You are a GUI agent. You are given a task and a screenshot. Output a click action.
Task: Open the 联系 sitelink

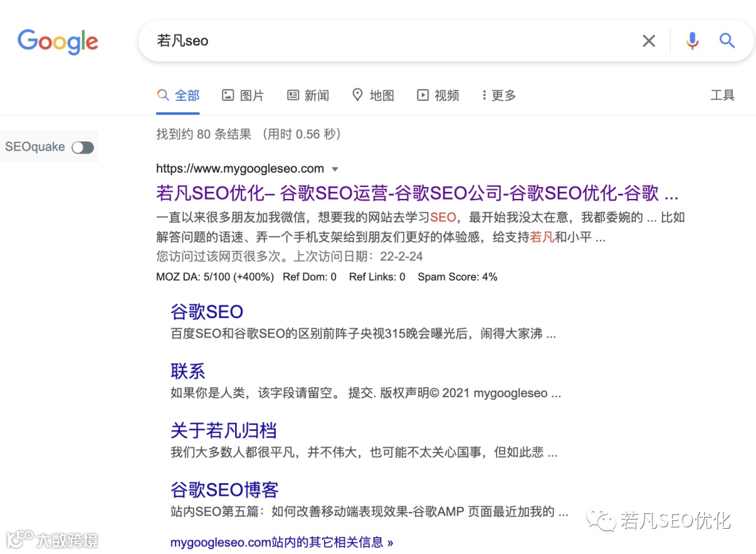pos(188,371)
